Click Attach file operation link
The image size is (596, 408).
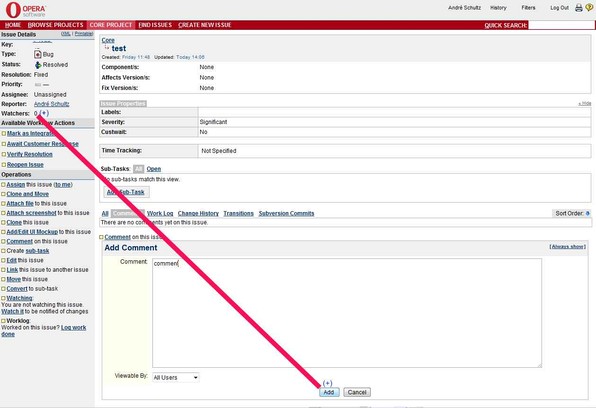tap(20, 204)
